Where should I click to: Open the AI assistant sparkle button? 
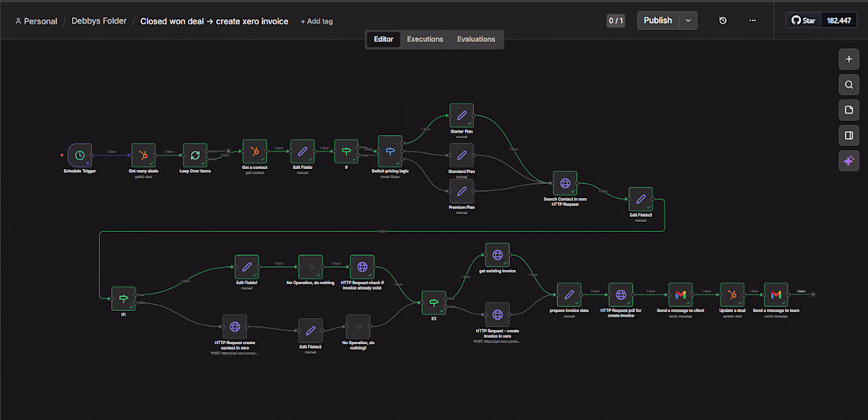pos(848,161)
